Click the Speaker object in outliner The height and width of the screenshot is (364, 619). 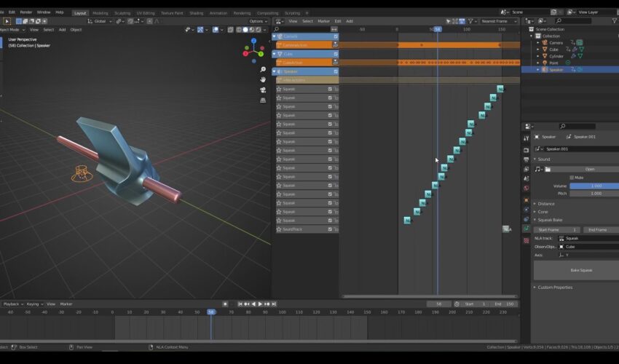556,70
